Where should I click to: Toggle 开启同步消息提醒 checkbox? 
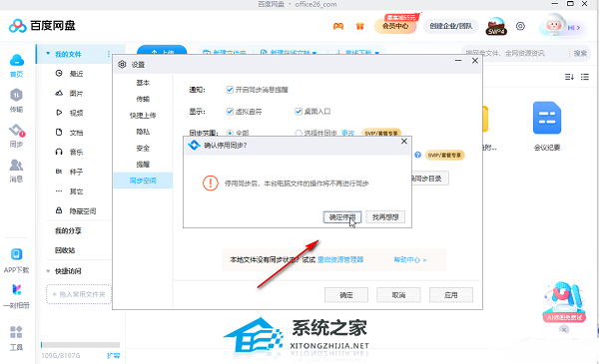[x=230, y=90]
